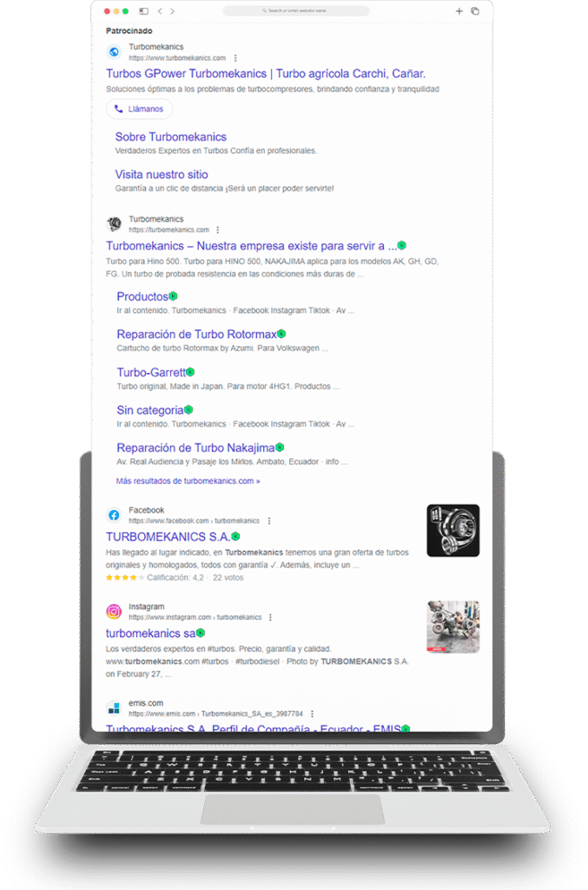Open three-dot menu for Instagram result
The width and height of the screenshot is (588, 890).
coord(270,617)
